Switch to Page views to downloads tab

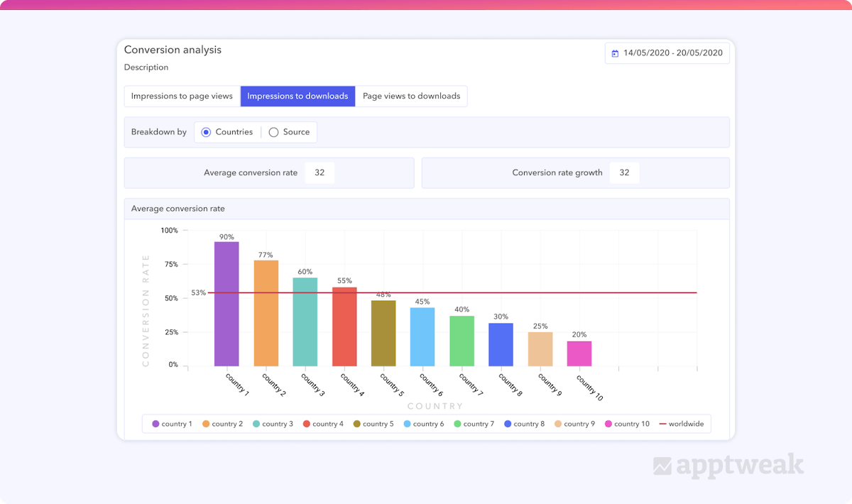tap(411, 97)
